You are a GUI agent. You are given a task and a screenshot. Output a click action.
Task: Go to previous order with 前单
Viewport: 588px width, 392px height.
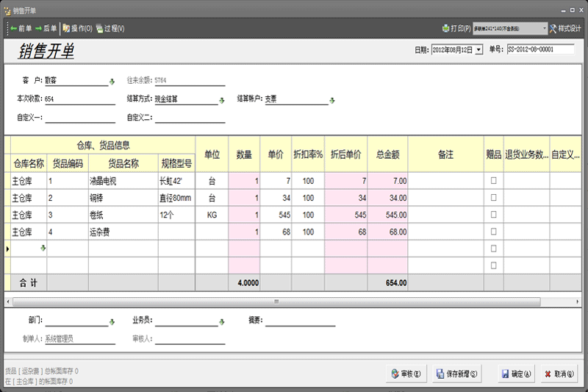tap(21, 29)
